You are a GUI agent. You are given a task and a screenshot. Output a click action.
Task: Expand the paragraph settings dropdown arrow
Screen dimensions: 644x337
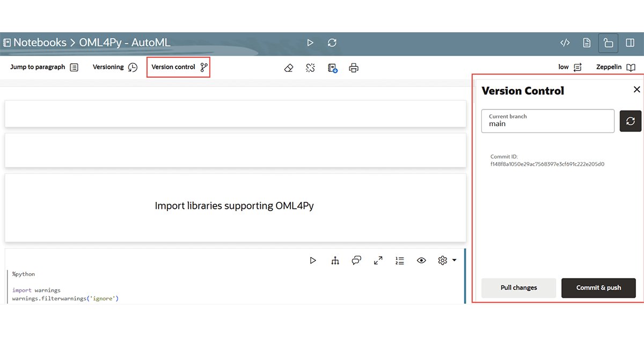(454, 260)
